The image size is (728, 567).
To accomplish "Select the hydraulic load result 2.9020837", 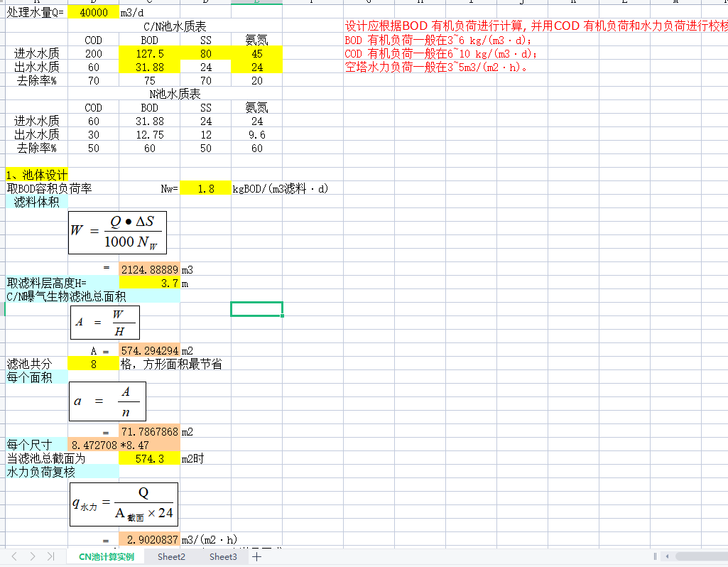I will [x=149, y=539].
